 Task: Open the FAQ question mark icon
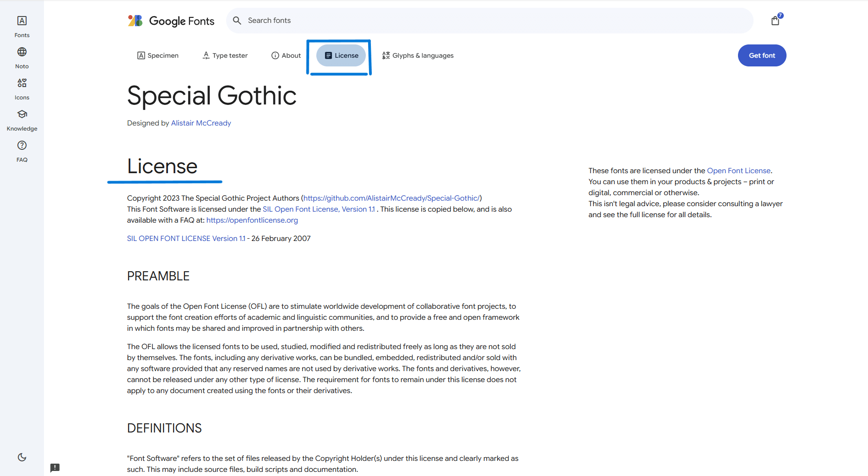(x=22, y=145)
